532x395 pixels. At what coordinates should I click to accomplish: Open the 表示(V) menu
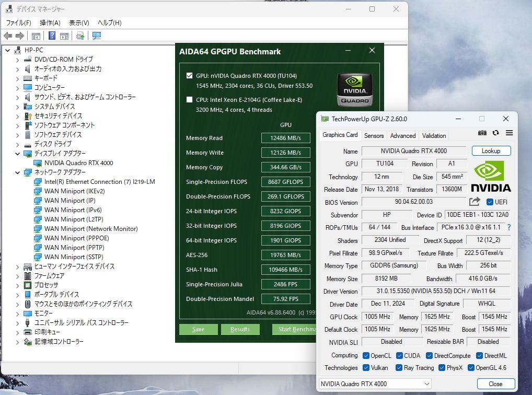pos(79,23)
